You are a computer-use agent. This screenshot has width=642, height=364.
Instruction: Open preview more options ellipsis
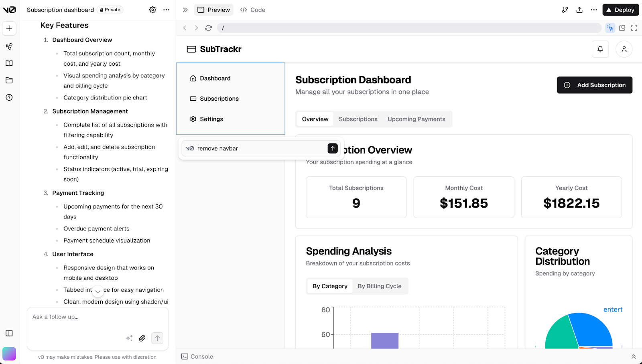(x=594, y=10)
